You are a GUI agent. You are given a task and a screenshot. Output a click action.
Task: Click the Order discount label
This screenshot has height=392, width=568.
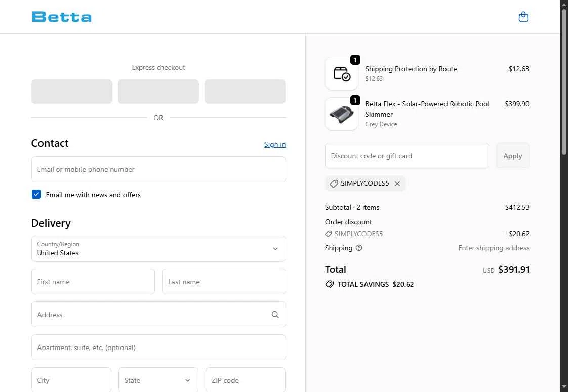pos(348,222)
